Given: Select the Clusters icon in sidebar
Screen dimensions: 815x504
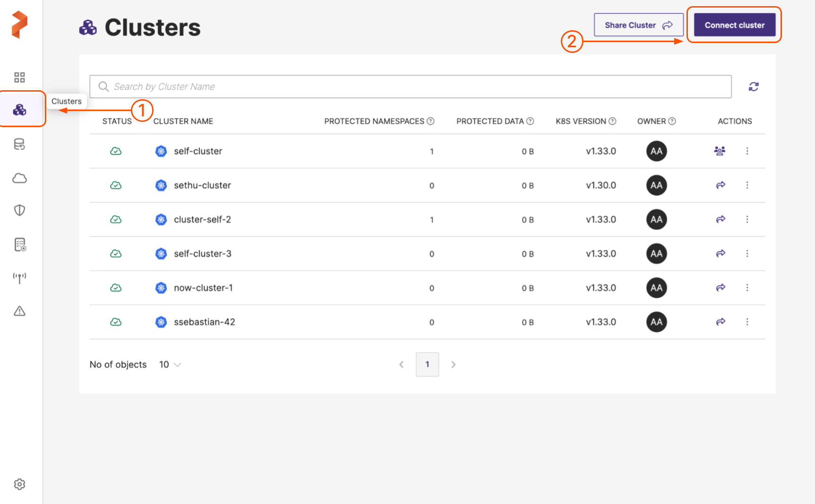Looking at the screenshot, I should [x=19, y=110].
